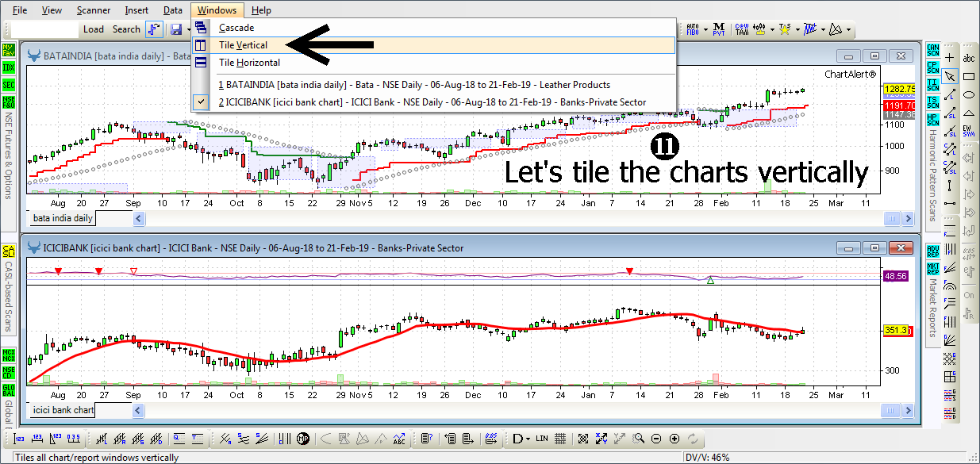Viewport: 980px width, 464px height.
Task: Open the Scanner menu
Action: pyautogui.click(x=94, y=10)
